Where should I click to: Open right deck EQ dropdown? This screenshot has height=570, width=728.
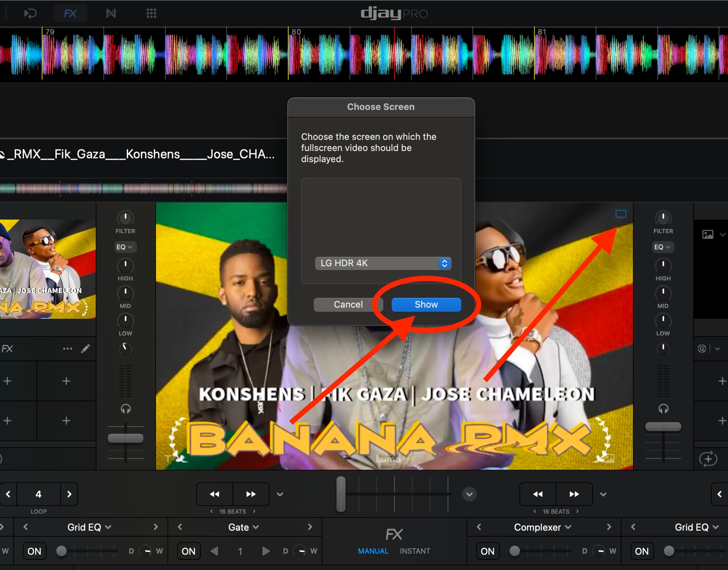[662, 247]
